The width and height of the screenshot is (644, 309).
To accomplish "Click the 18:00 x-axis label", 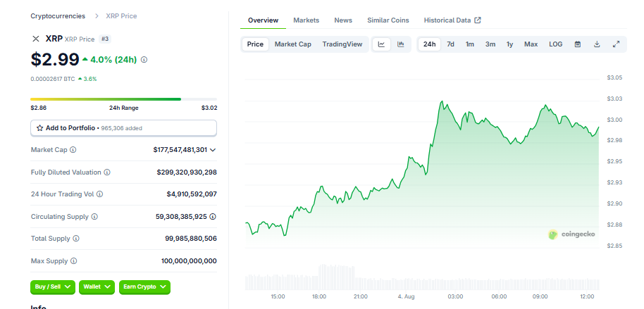I will 319,296.
